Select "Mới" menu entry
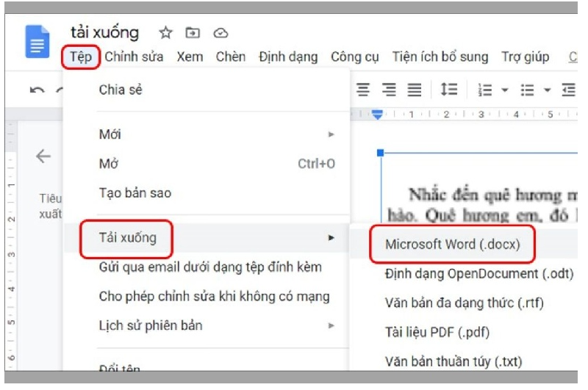The width and height of the screenshot is (588, 390). (x=207, y=134)
